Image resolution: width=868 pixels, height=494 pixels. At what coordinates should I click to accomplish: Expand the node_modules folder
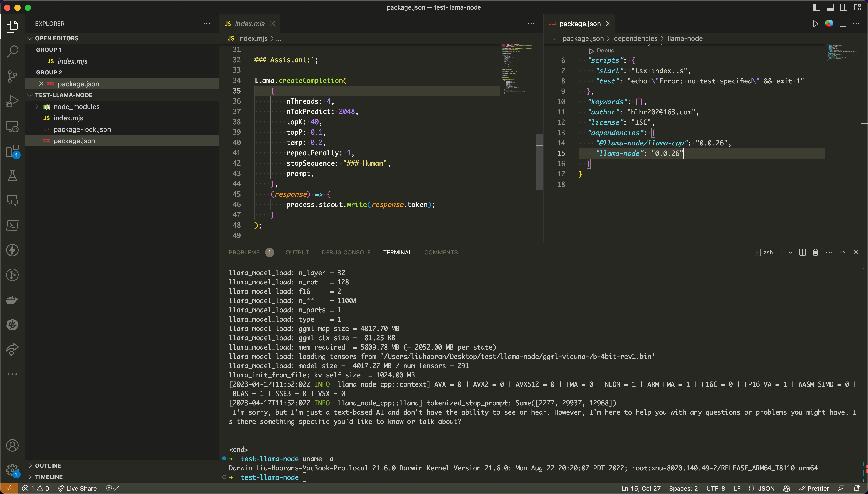click(x=37, y=106)
